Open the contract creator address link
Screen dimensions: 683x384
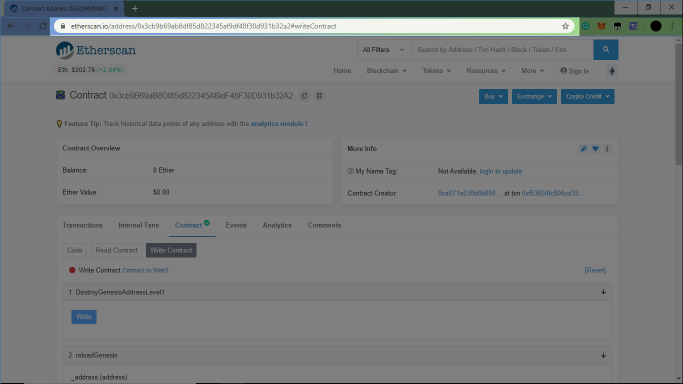point(469,193)
